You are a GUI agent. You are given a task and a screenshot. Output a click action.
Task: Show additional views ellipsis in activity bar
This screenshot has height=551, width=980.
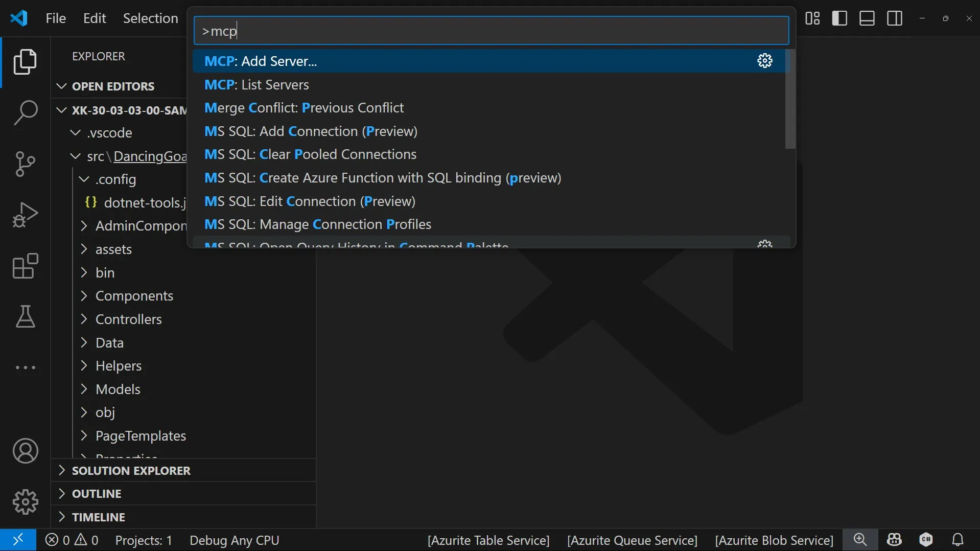[25, 368]
